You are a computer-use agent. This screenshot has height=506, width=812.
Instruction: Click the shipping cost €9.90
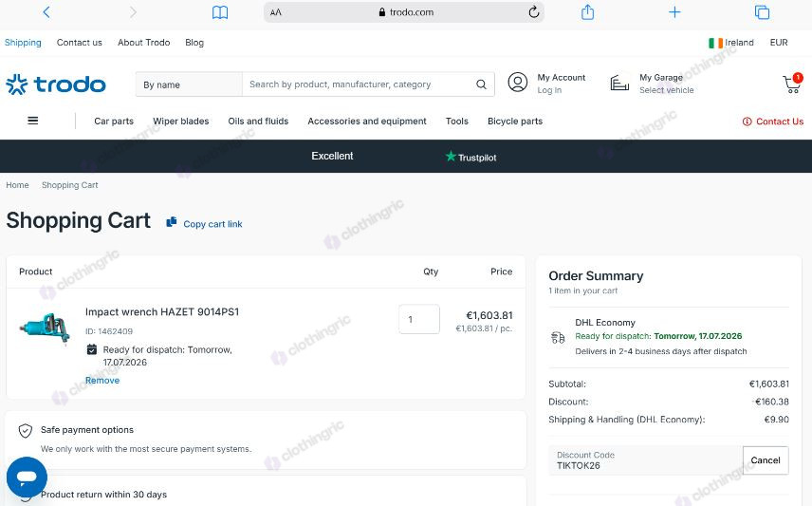(x=776, y=420)
